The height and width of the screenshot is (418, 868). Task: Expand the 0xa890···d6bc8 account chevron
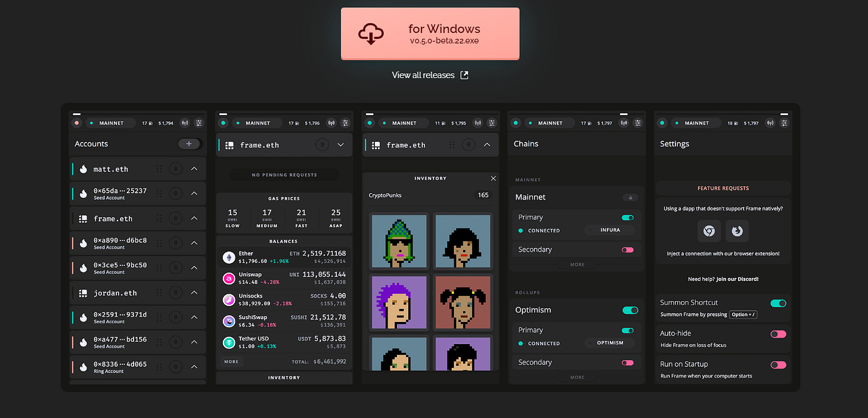click(x=194, y=243)
